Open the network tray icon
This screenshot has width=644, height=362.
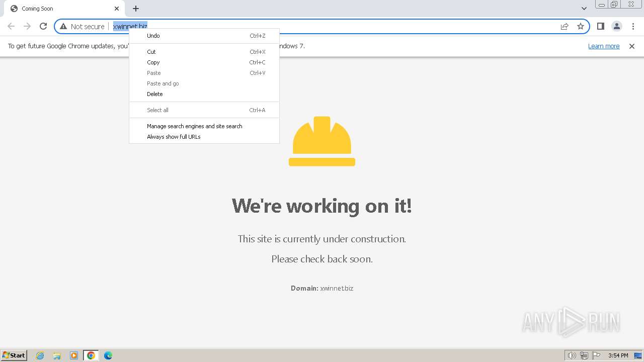pos(584,355)
